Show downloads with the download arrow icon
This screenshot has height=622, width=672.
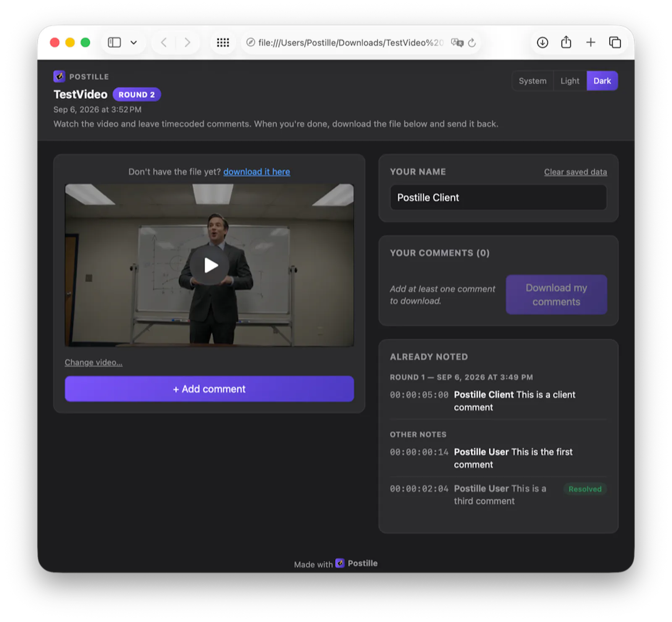click(542, 42)
